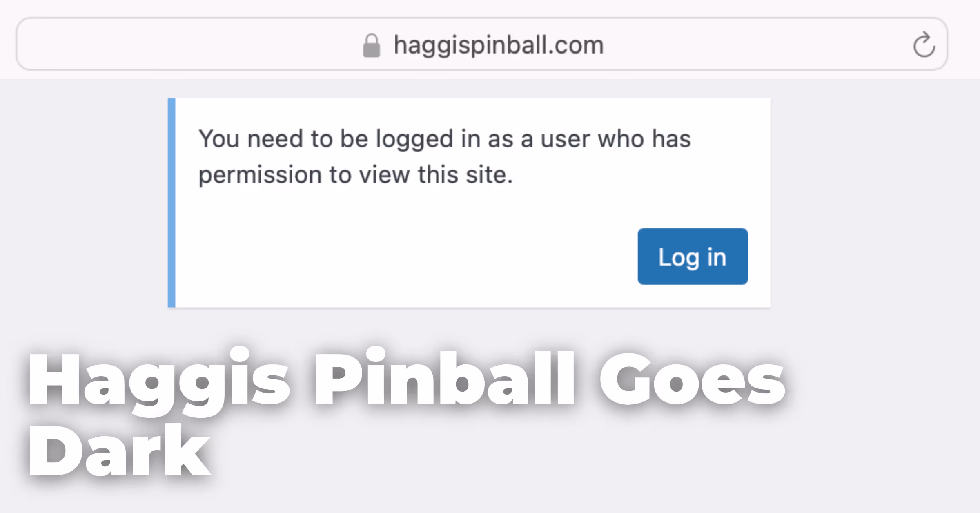Click the word 'permission' in the notice
980x513 pixels.
click(x=260, y=176)
